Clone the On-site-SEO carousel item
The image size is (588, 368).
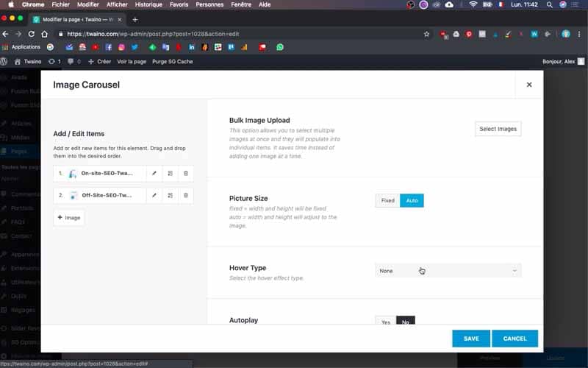coord(170,174)
